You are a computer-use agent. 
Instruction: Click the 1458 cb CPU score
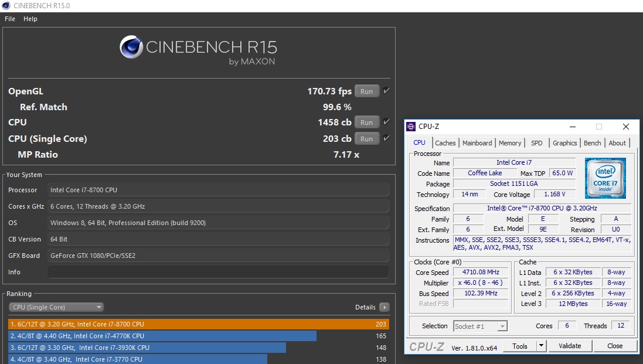[x=334, y=122]
